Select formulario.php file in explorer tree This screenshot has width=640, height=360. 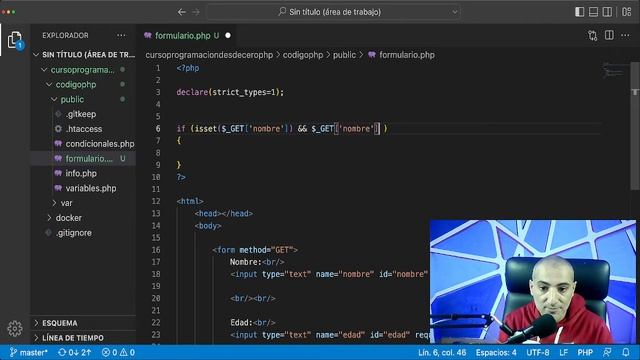[83, 158]
